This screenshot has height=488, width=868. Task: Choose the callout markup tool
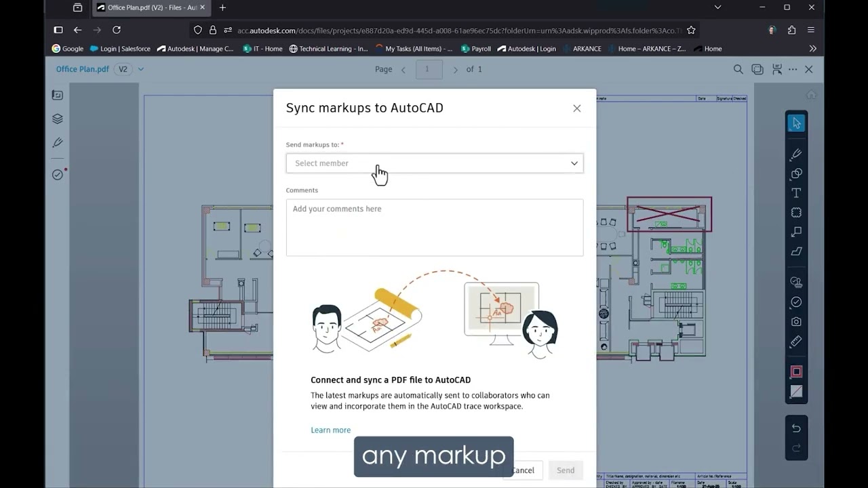[x=796, y=232]
